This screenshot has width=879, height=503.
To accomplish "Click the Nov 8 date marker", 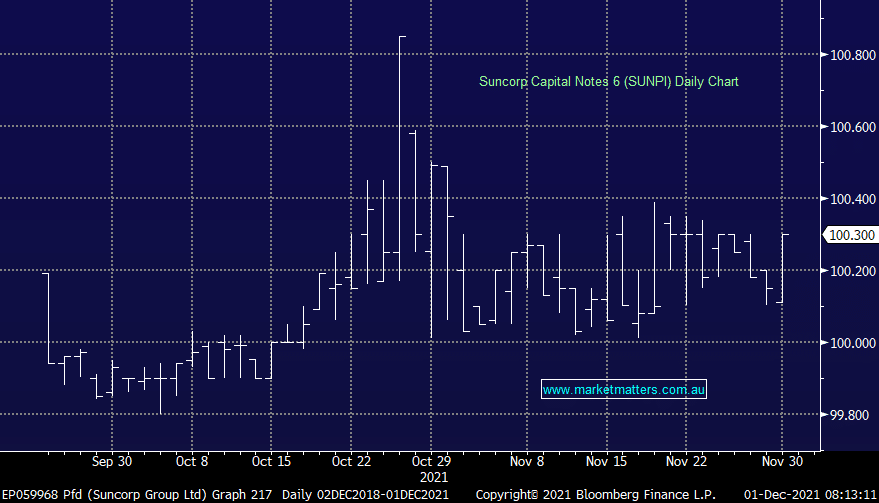I will 526,462.
